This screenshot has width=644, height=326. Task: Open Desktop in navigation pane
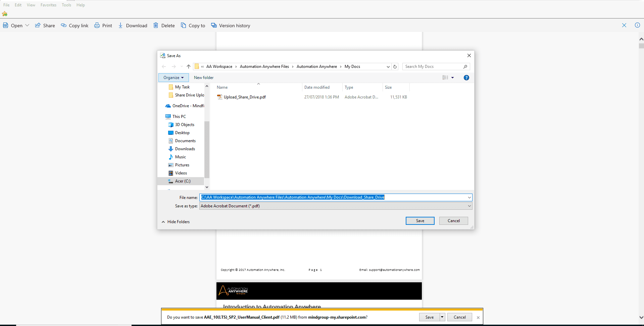179,133
